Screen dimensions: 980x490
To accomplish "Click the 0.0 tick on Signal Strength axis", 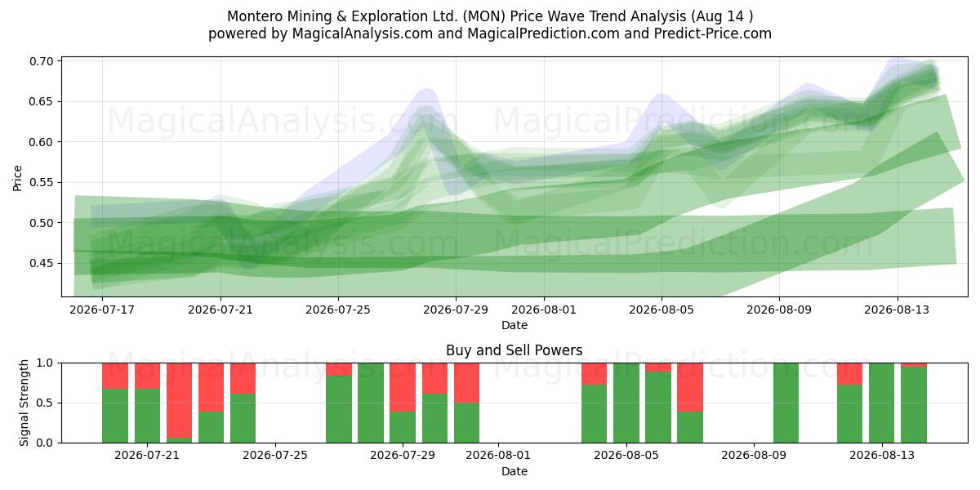I will [x=46, y=443].
